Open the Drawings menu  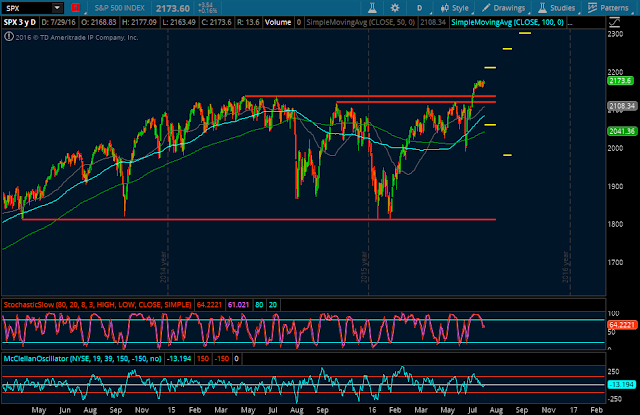[504, 8]
